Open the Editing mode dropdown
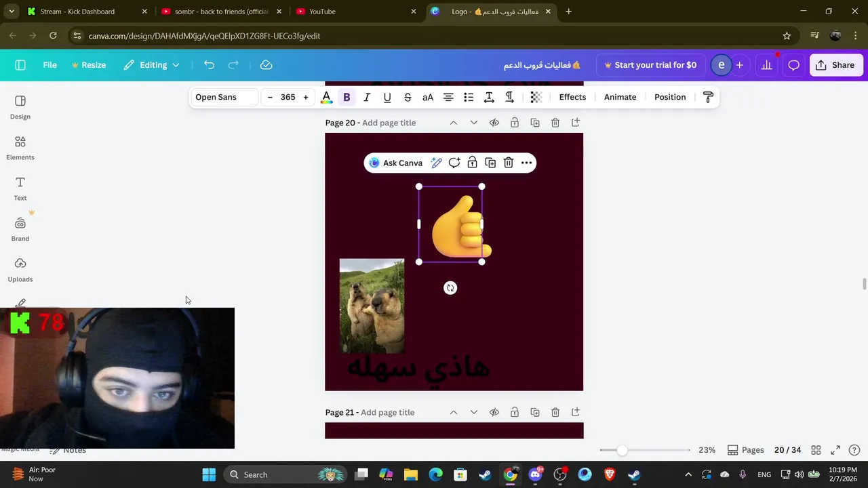This screenshot has height=488, width=868. pyautogui.click(x=152, y=65)
